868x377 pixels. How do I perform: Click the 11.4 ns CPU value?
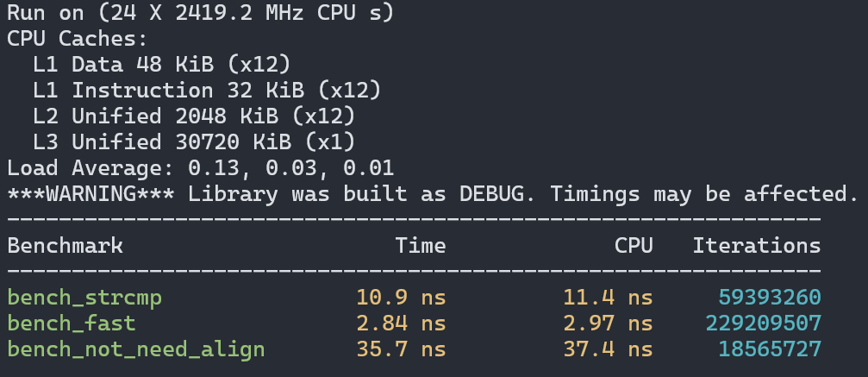click(608, 298)
